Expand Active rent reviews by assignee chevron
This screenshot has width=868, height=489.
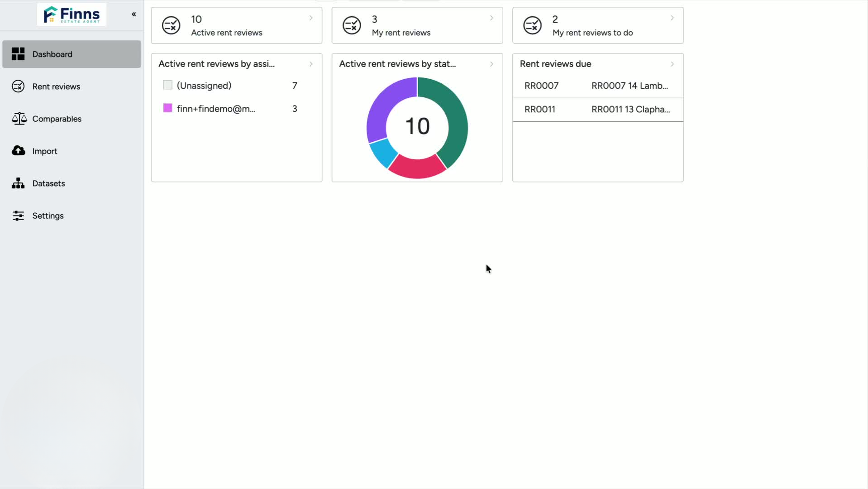pos(311,64)
